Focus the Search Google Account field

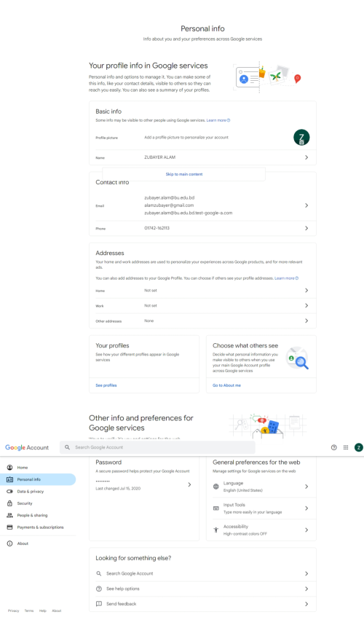point(157,447)
